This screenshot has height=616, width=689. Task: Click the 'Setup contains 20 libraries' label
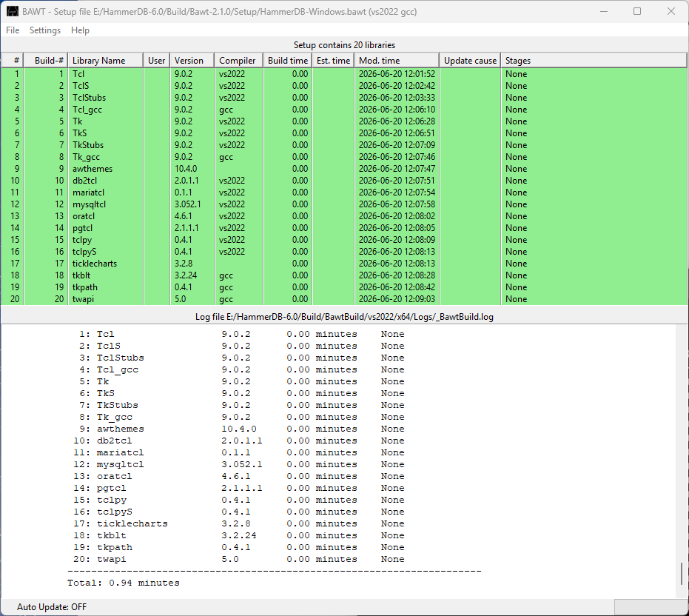pyautogui.click(x=344, y=45)
